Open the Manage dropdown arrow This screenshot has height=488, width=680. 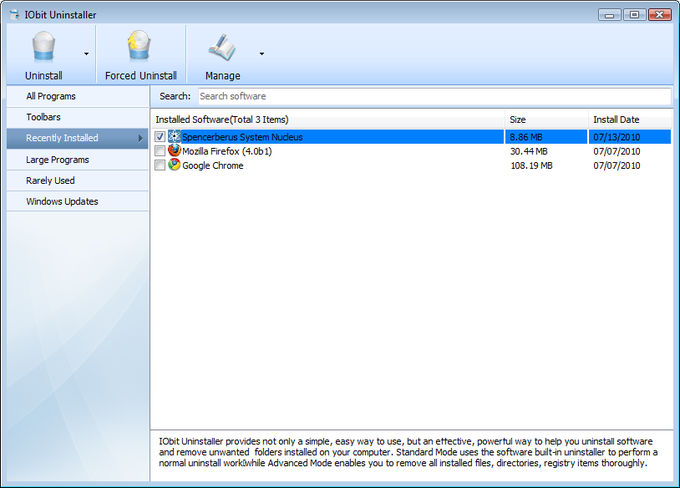tap(262, 54)
